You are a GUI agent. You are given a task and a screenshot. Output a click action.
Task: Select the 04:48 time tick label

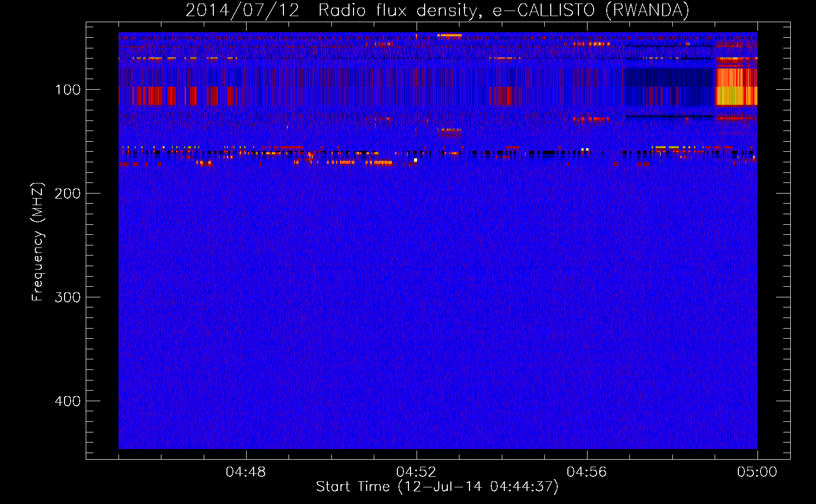(246, 472)
